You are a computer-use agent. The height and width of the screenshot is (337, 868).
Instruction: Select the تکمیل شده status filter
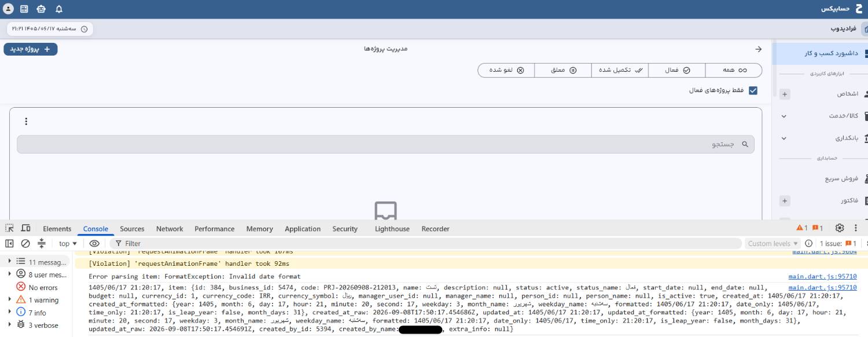(620, 70)
